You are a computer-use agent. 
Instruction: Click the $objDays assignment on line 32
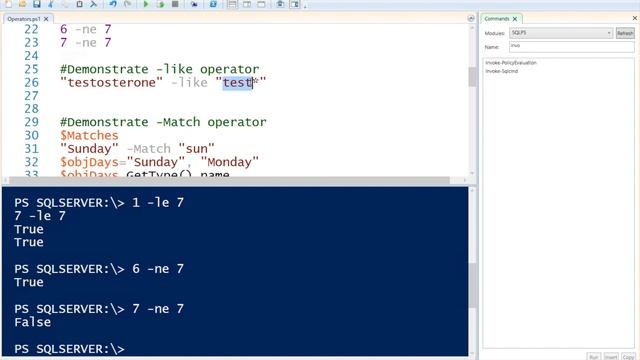pyautogui.click(x=159, y=162)
